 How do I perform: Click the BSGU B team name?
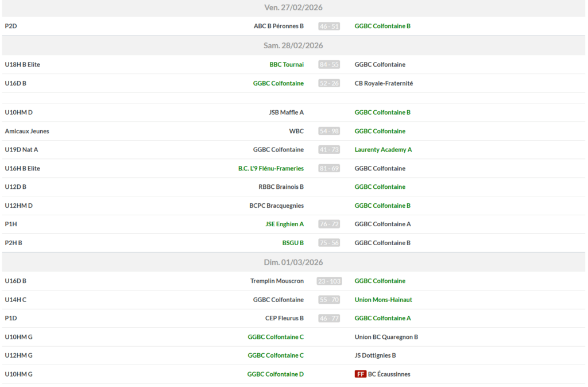point(293,243)
